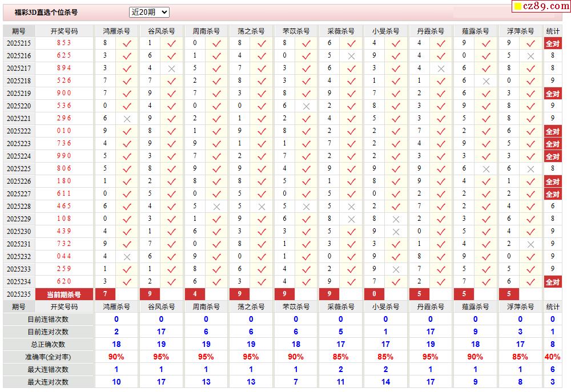Click the cz89.com site logo
The height and width of the screenshot is (392, 571).
pos(541,6)
